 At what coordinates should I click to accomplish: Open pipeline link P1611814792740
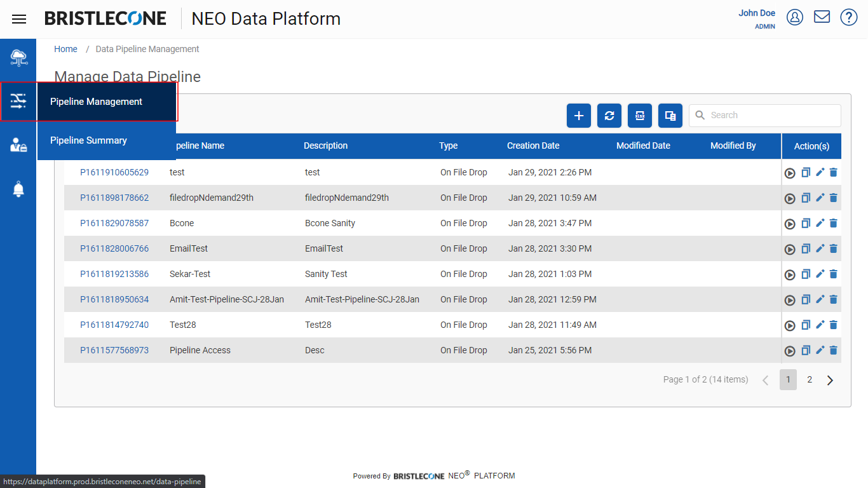(114, 325)
